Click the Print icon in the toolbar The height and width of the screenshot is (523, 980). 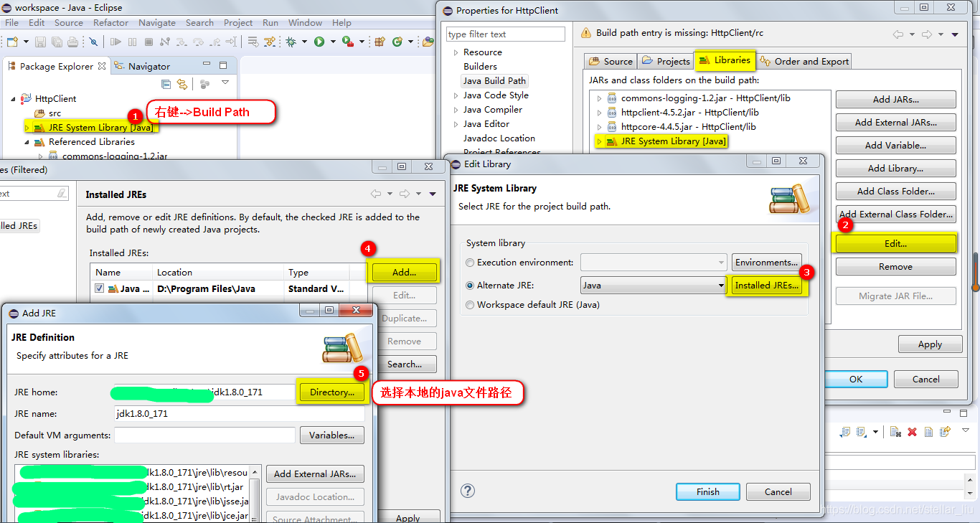click(72, 42)
